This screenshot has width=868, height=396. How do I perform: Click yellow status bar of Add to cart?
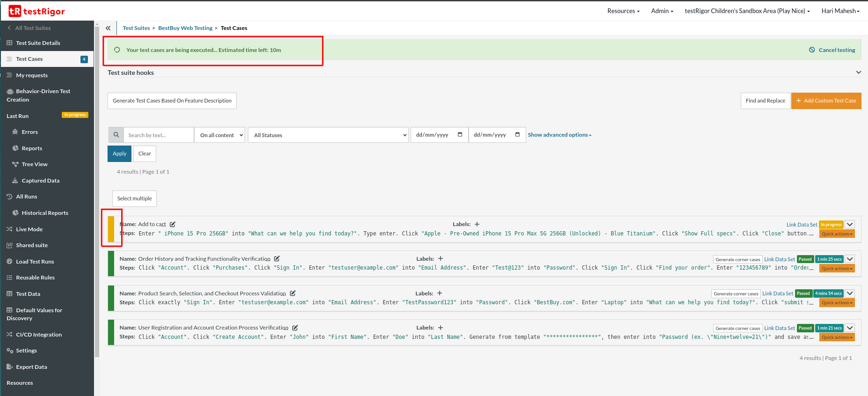point(111,229)
